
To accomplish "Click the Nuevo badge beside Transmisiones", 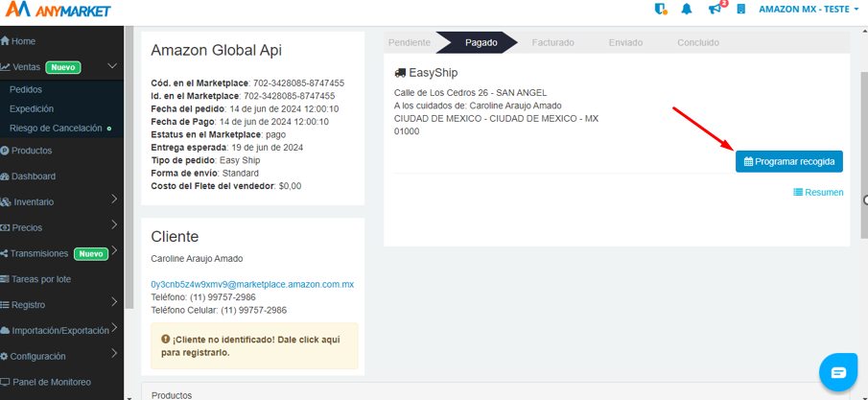I will [91, 254].
